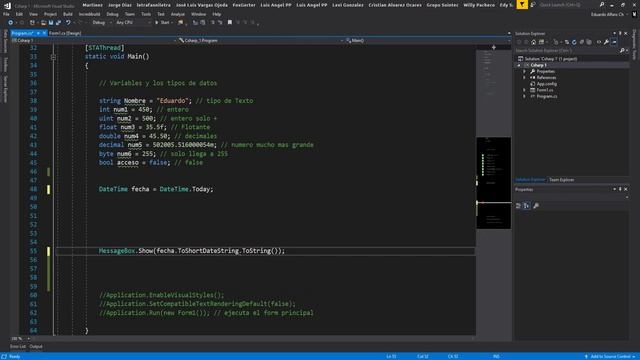Collapse the Csharp 1 project node
This screenshot has width=640, height=360.
coord(519,65)
